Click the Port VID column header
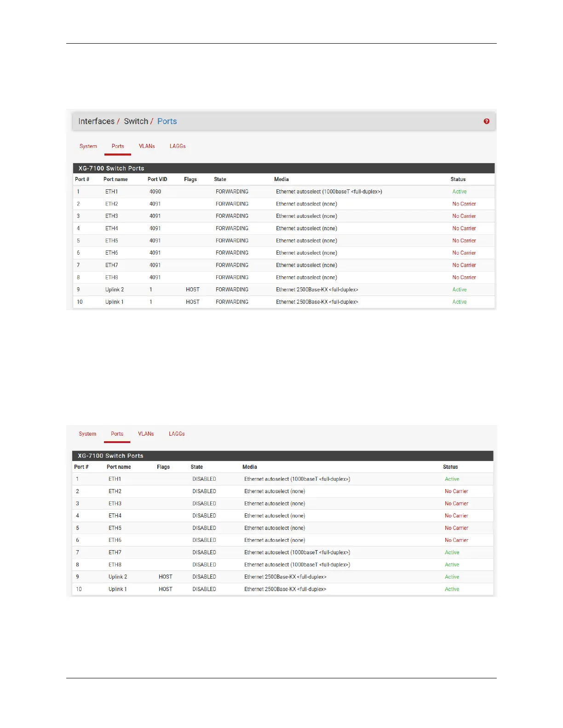 [157, 179]
